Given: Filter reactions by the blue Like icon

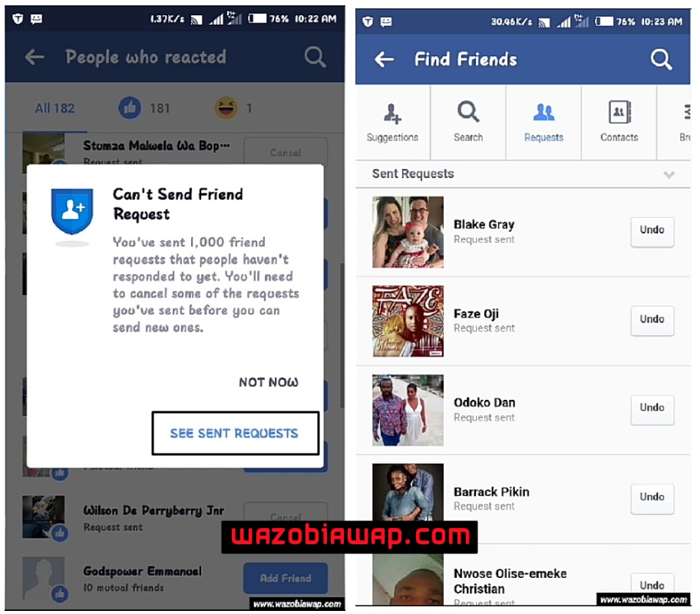Looking at the screenshot, I should pos(130,107).
